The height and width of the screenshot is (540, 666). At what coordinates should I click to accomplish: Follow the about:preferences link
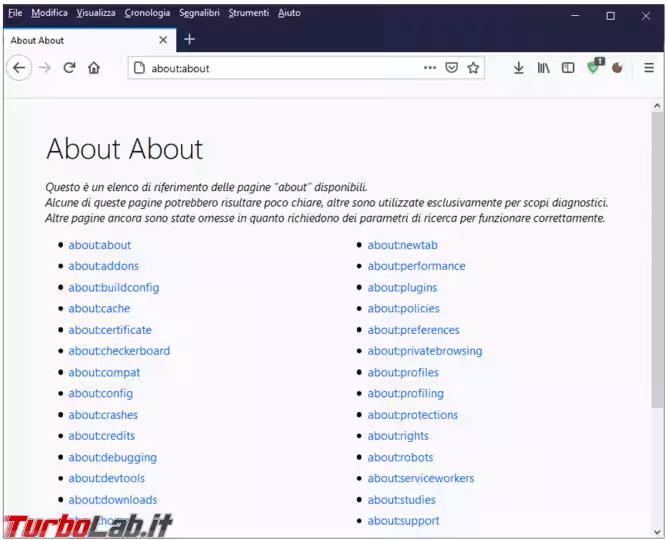[x=413, y=330]
